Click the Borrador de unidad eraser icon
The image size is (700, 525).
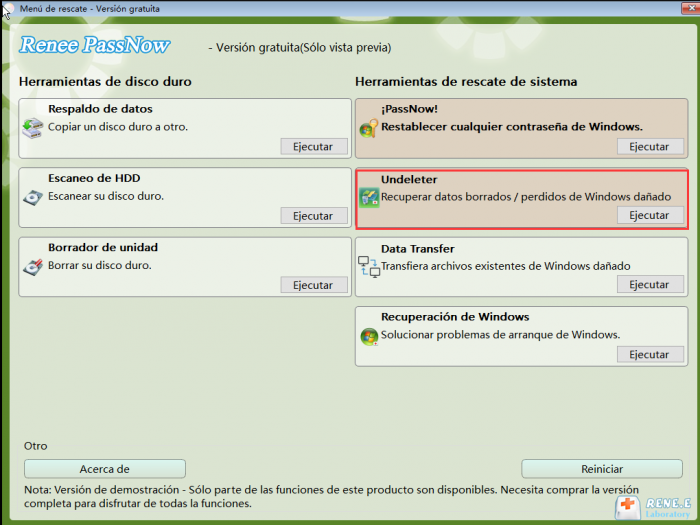click(33, 267)
